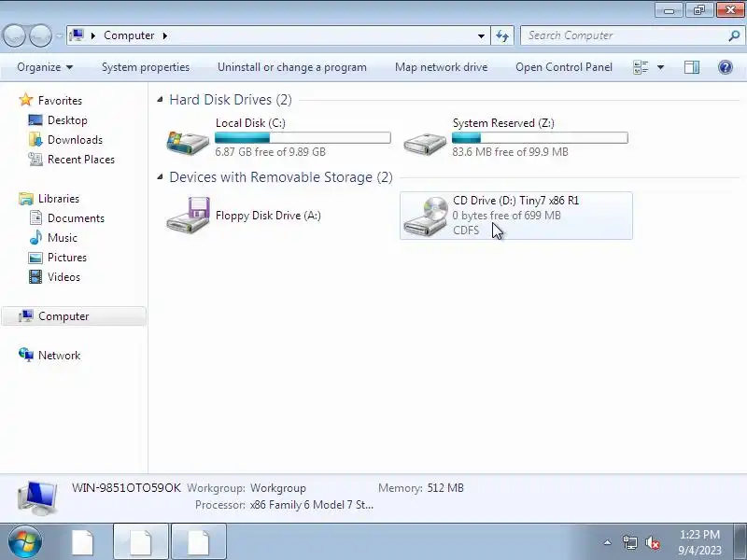This screenshot has height=560, width=747.
Task: Collapse the Hard Disk Drives group
Action: point(160,100)
